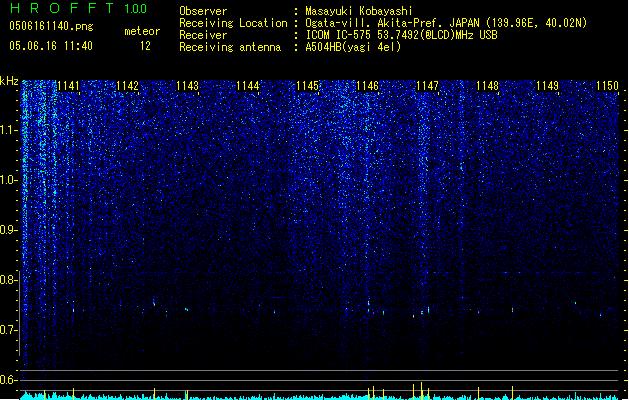This screenshot has width=629, height=400.
Task: Click the 1144 time axis marker
Action: [248, 86]
